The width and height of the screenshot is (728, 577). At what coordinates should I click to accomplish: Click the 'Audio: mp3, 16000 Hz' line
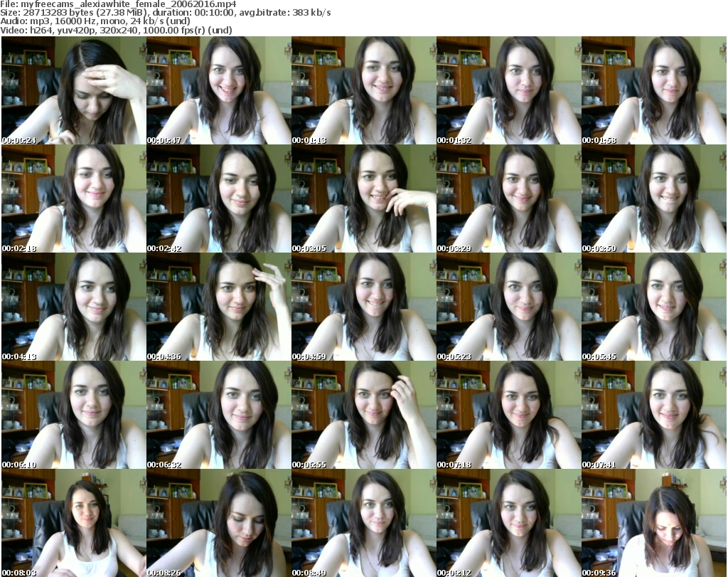pyautogui.click(x=95, y=21)
